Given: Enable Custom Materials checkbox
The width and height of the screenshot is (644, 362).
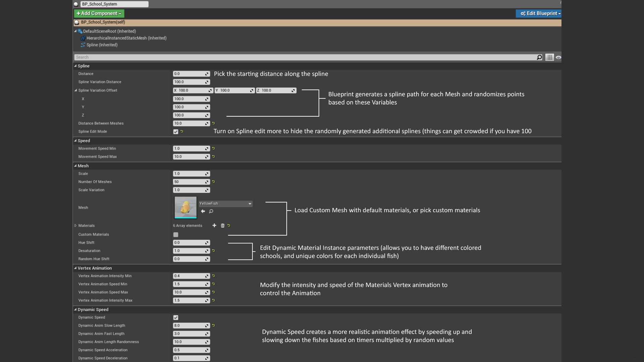Looking at the screenshot, I should pyautogui.click(x=176, y=235).
